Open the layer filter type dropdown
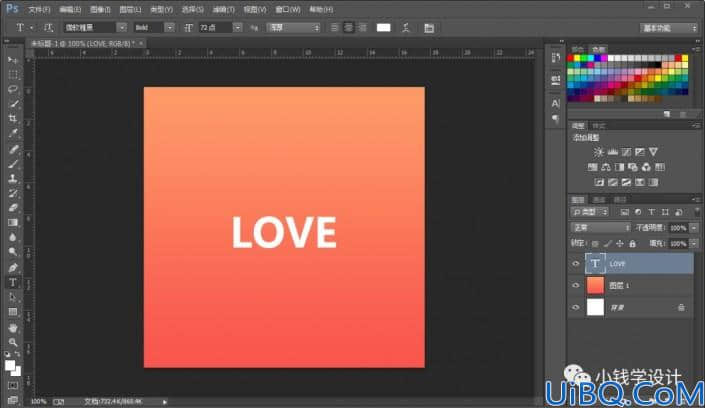This screenshot has height=408, width=705. click(x=589, y=212)
